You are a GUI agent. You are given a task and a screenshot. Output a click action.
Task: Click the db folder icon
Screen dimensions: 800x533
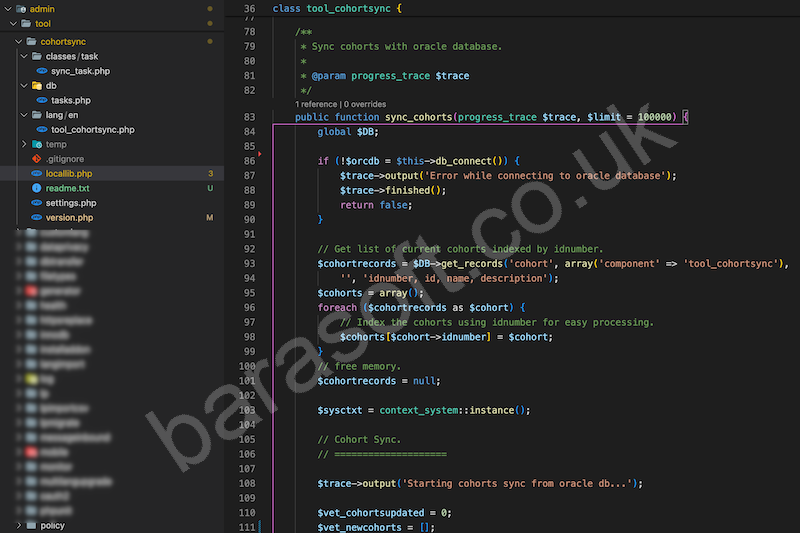(x=37, y=86)
